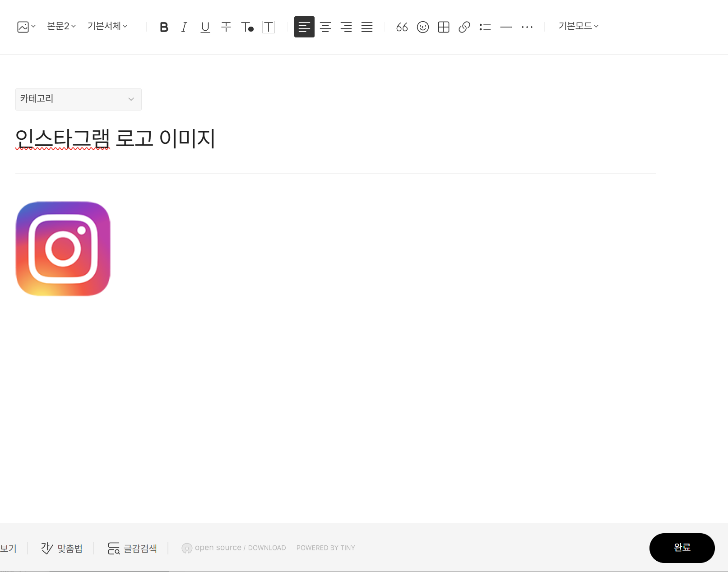Select right text alignment

pyautogui.click(x=346, y=27)
